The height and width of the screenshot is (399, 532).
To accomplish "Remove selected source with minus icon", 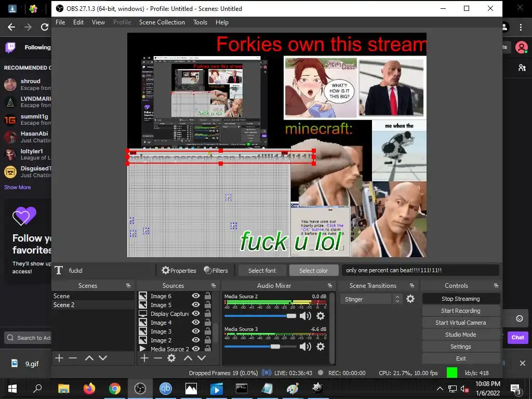I will point(158,358).
